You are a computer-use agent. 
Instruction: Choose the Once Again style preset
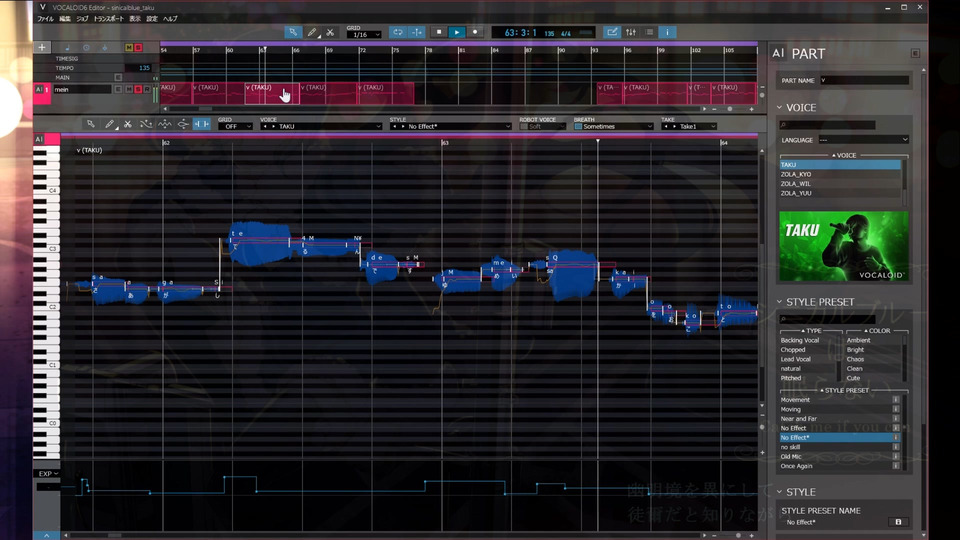(835, 467)
